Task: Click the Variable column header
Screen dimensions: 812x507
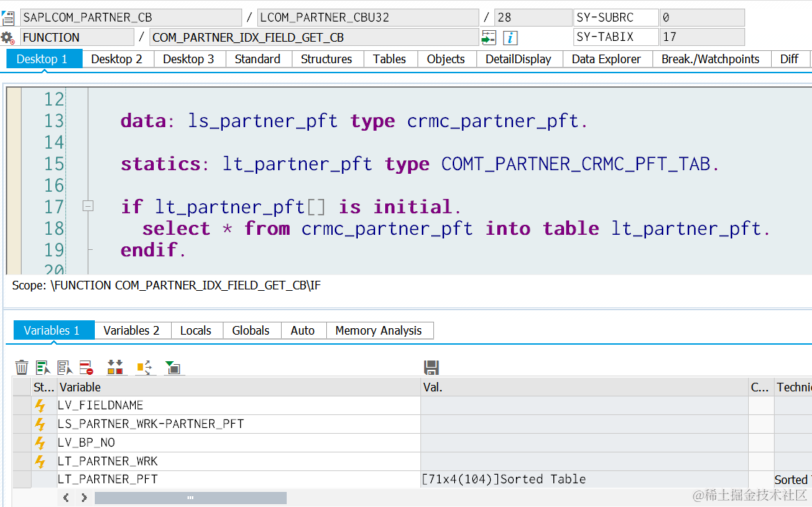Action: coord(239,387)
